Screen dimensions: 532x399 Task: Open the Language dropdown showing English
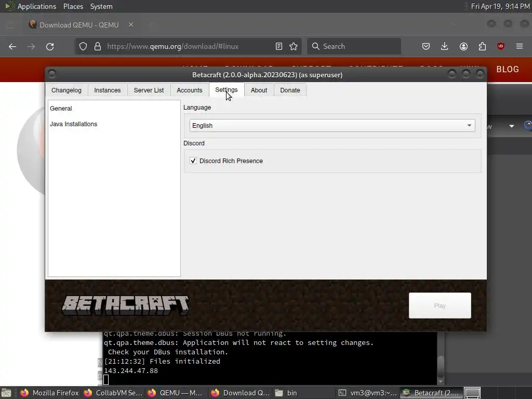click(332, 126)
